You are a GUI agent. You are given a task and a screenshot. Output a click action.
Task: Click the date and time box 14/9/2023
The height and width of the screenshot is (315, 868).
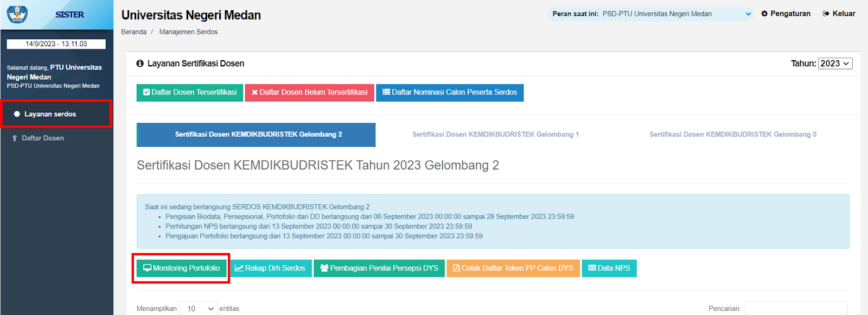pyautogui.click(x=56, y=44)
